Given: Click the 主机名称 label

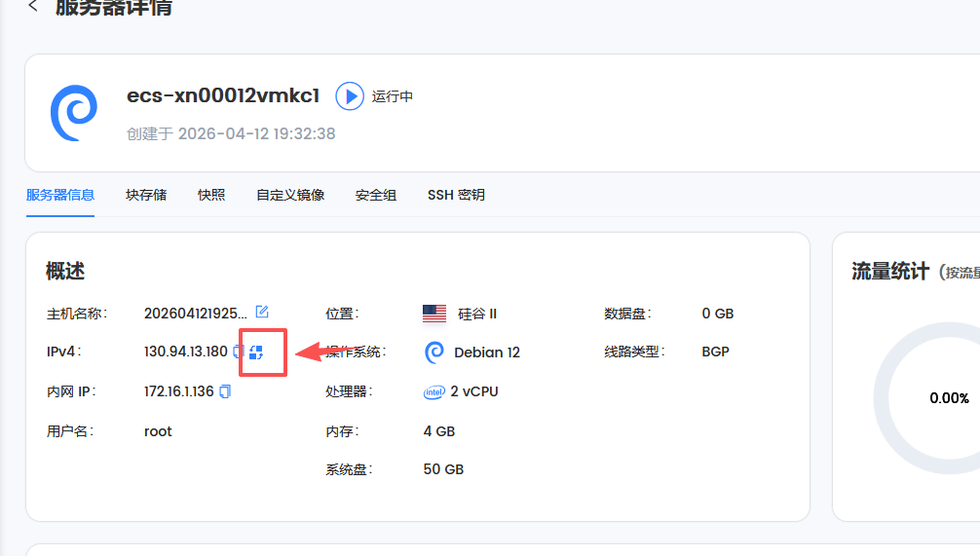Looking at the screenshot, I should click(x=77, y=314).
